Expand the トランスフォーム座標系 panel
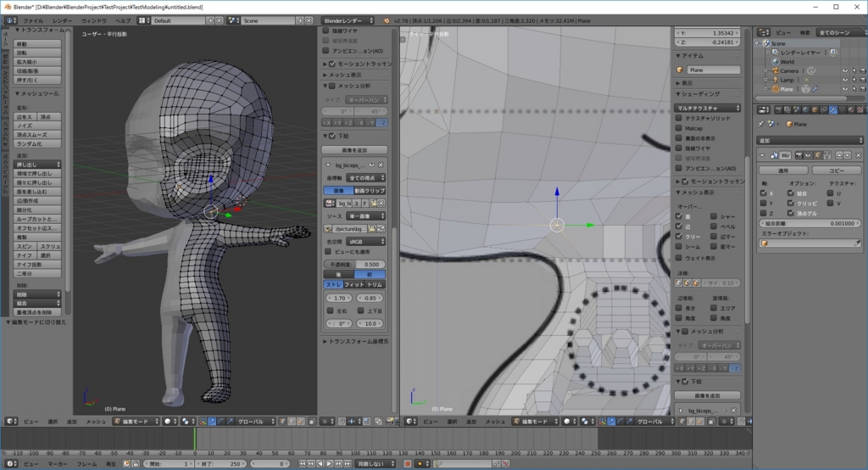This screenshot has width=868, height=470. [x=356, y=341]
